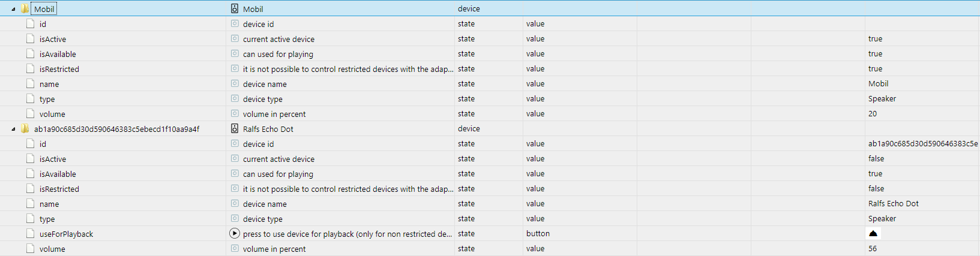Click speaker icon next to Ralfs Echo Dot
Image resolution: width=980 pixels, height=256 pixels.
point(235,129)
